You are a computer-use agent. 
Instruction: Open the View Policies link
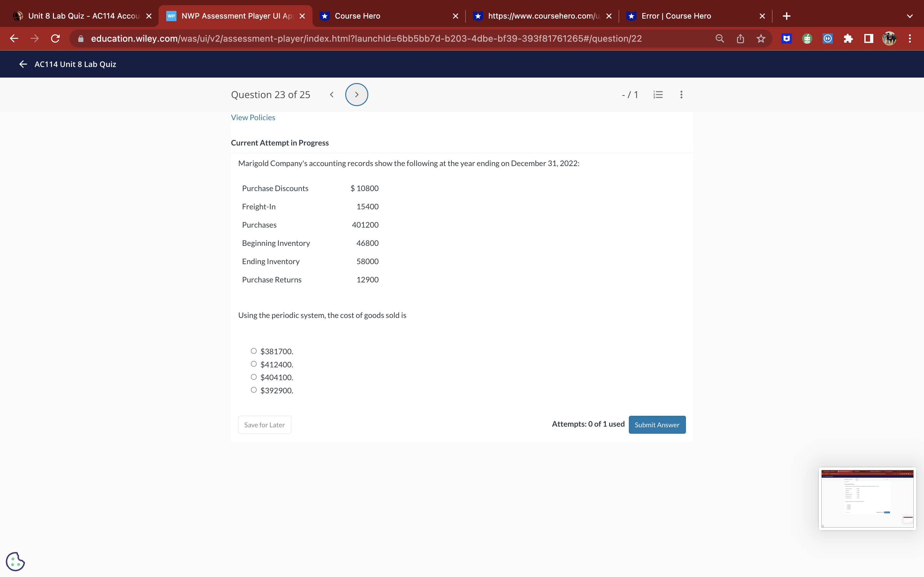coord(253,118)
